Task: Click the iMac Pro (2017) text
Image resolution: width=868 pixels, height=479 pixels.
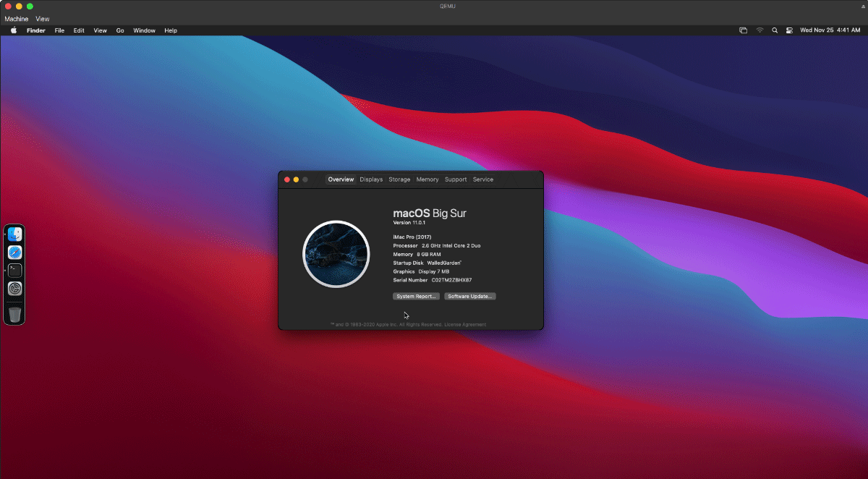Action: [x=412, y=237]
